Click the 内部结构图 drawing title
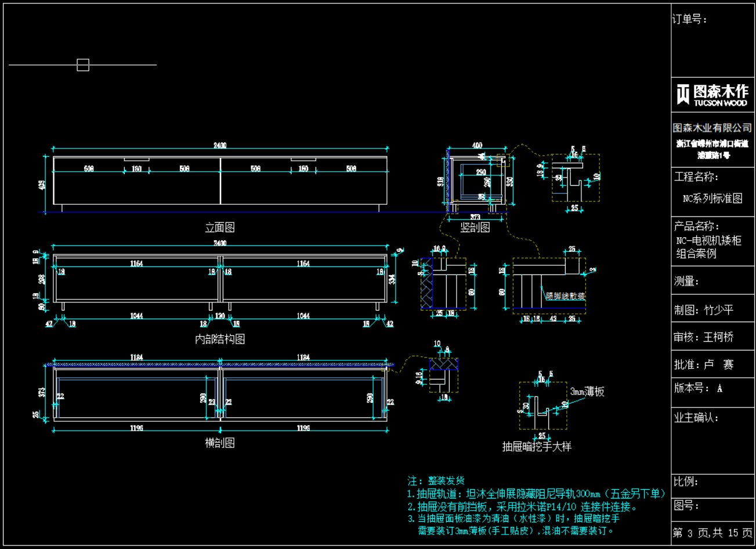 click(x=220, y=339)
